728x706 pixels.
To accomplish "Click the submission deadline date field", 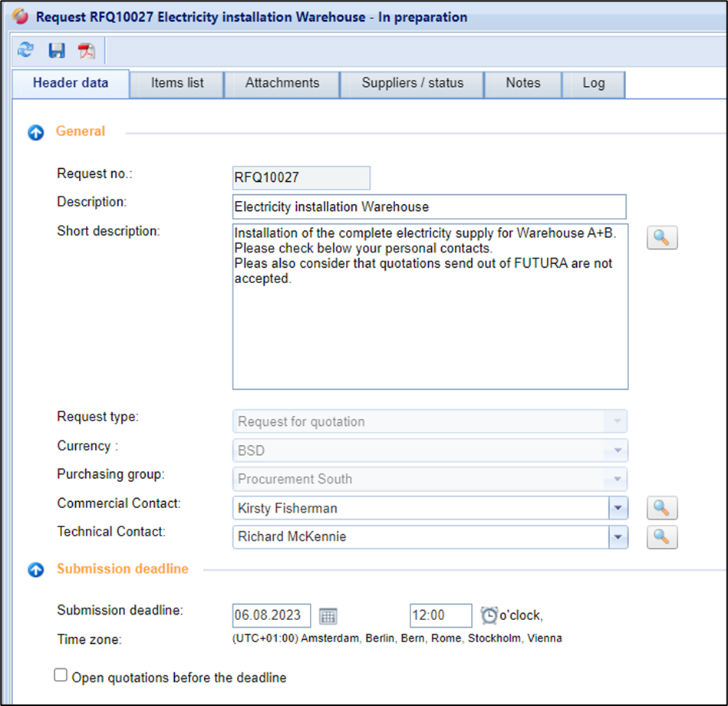I will click(x=272, y=615).
